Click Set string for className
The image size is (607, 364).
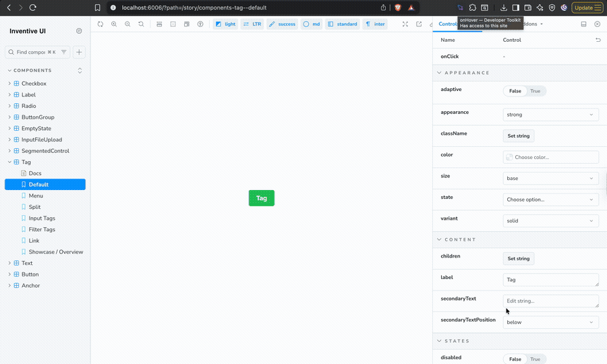[x=519, y=135]
